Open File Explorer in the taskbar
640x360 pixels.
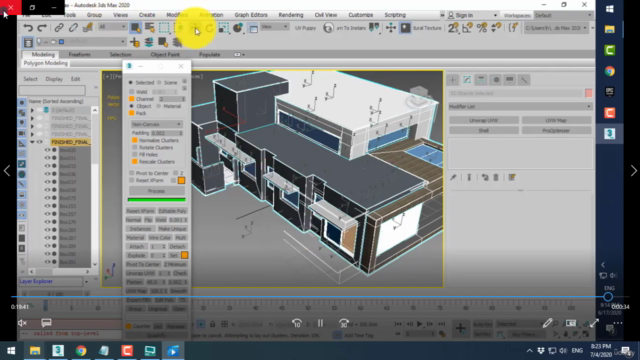35,350
